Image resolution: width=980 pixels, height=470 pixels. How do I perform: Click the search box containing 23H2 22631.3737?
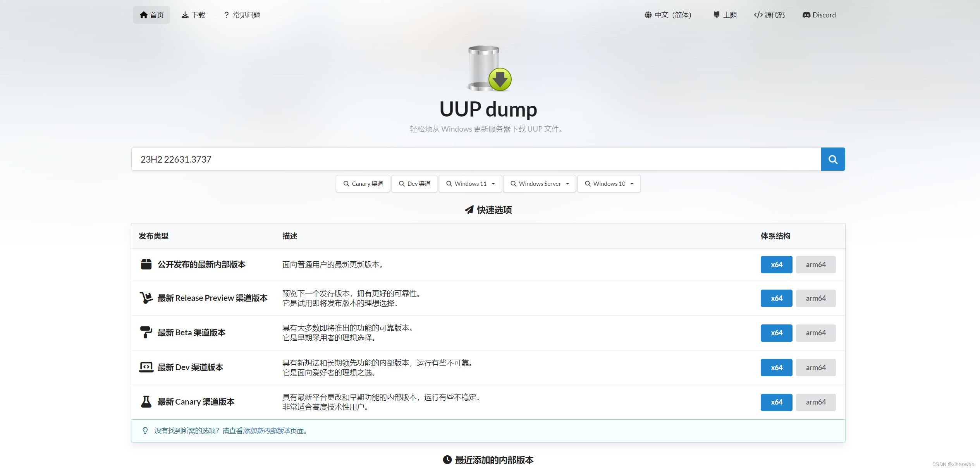[476, 159]
